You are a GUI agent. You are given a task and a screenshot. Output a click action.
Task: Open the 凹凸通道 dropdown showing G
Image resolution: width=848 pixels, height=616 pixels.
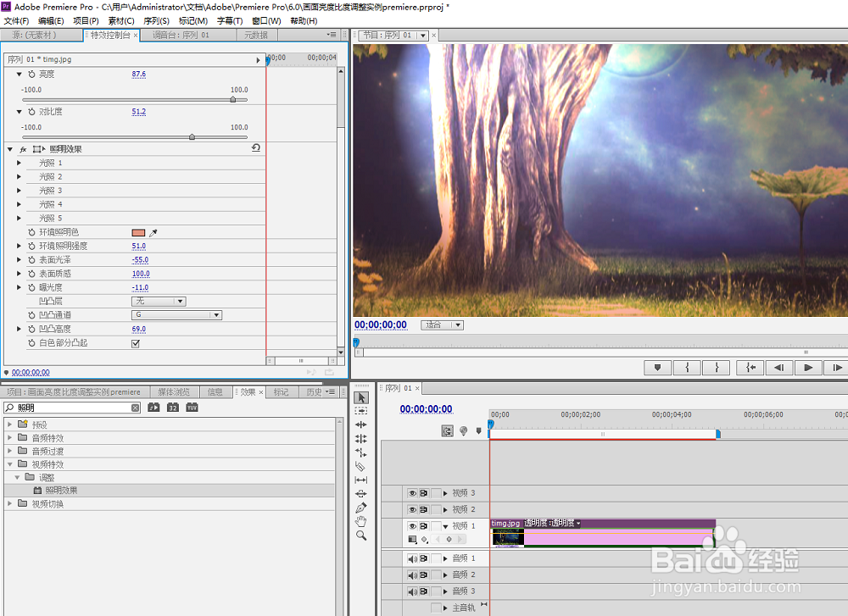(x=177, y=315)
